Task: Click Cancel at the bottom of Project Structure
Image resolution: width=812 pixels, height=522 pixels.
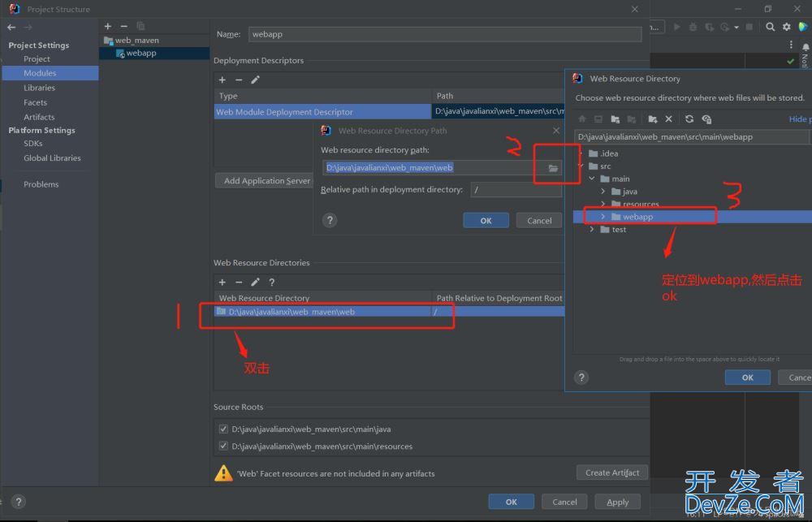Action: [564, 502]
